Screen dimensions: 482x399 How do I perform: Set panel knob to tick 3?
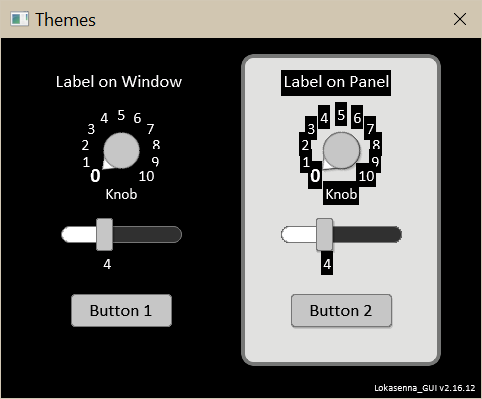[311, 129]
